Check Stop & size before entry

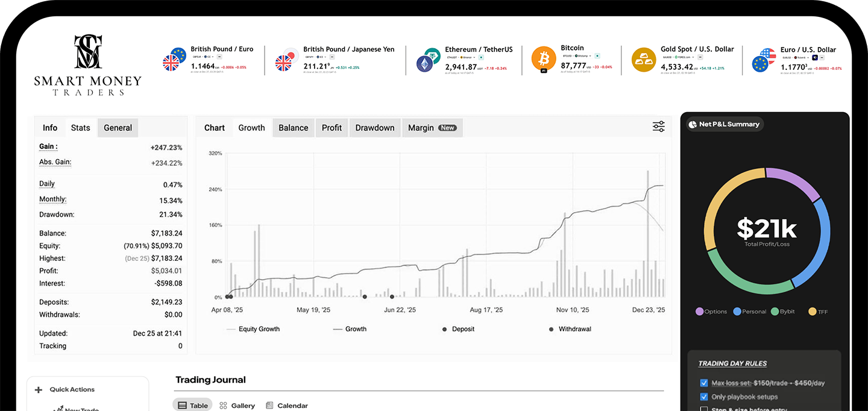(x=704, y=409)
